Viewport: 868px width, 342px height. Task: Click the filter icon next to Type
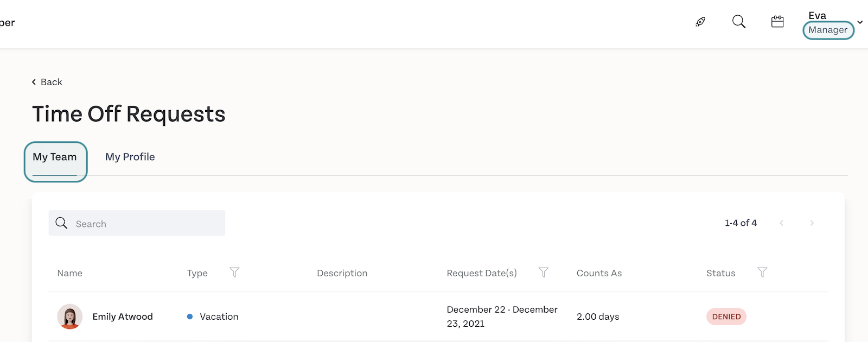234,273
